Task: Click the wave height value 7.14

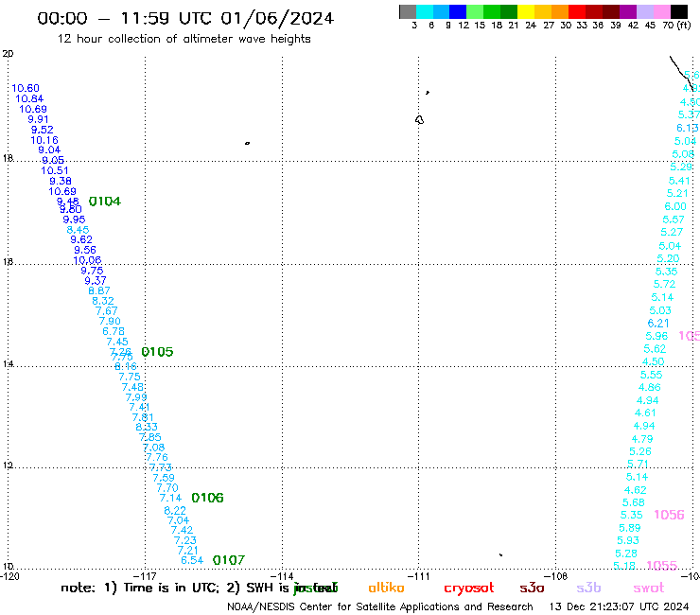Action: 170,498
